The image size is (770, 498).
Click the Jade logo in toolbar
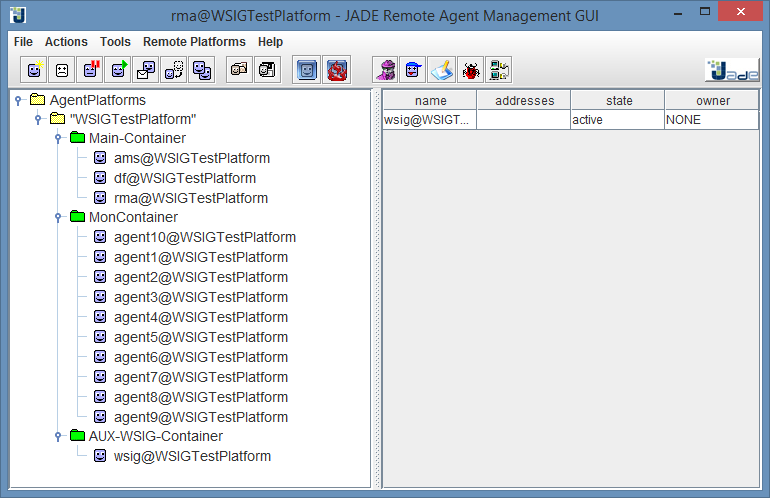coord(732,70)
